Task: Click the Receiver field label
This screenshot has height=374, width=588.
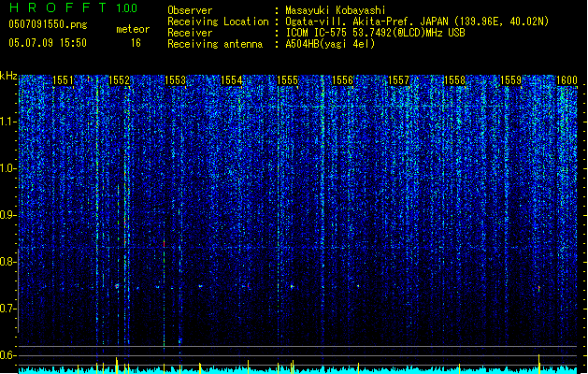Action: (x=190, y=33)
